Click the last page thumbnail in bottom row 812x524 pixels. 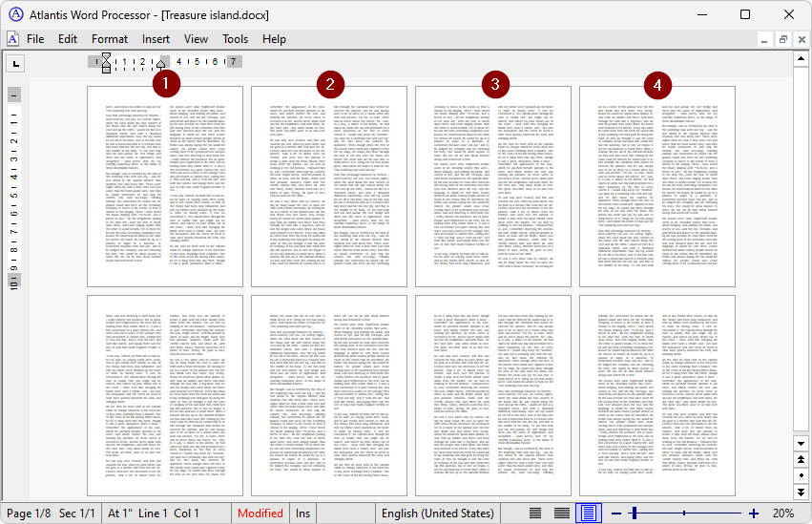point(657,395)
